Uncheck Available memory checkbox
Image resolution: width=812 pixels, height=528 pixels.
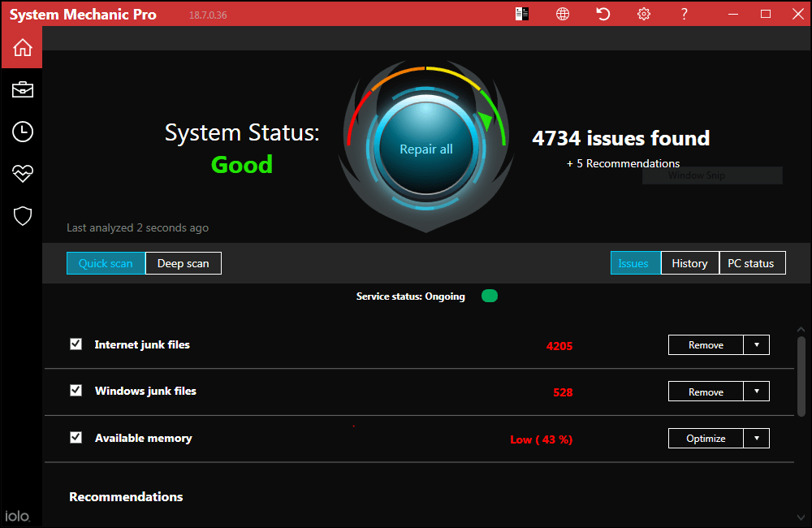pos(76,437)
